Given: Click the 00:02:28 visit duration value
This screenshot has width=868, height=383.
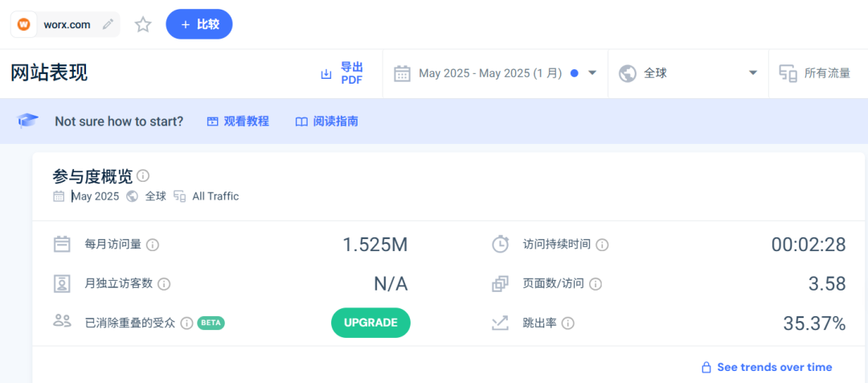Looking at the screenshot, I should pyautogui.click(x=809, y=245).
